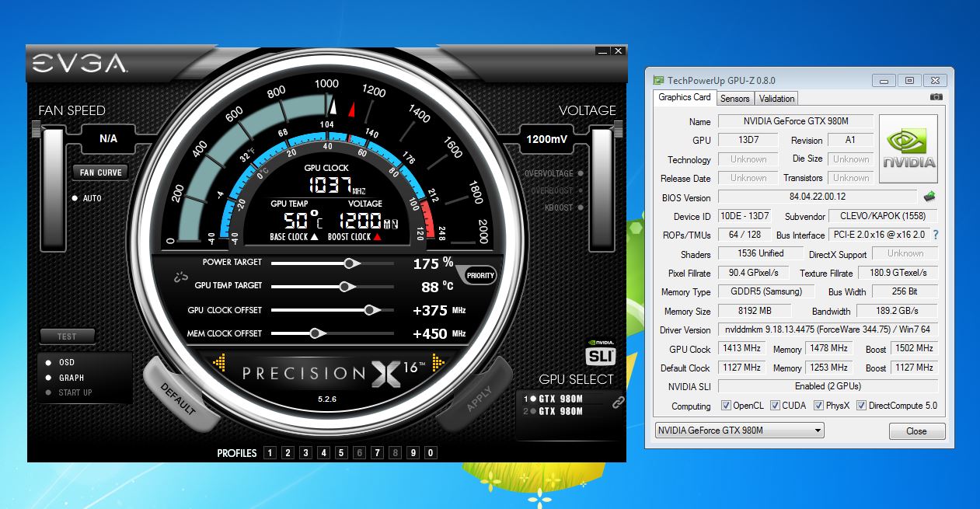Click the PRIORITY button
980x509 pixels.
[x=480, y=275]
